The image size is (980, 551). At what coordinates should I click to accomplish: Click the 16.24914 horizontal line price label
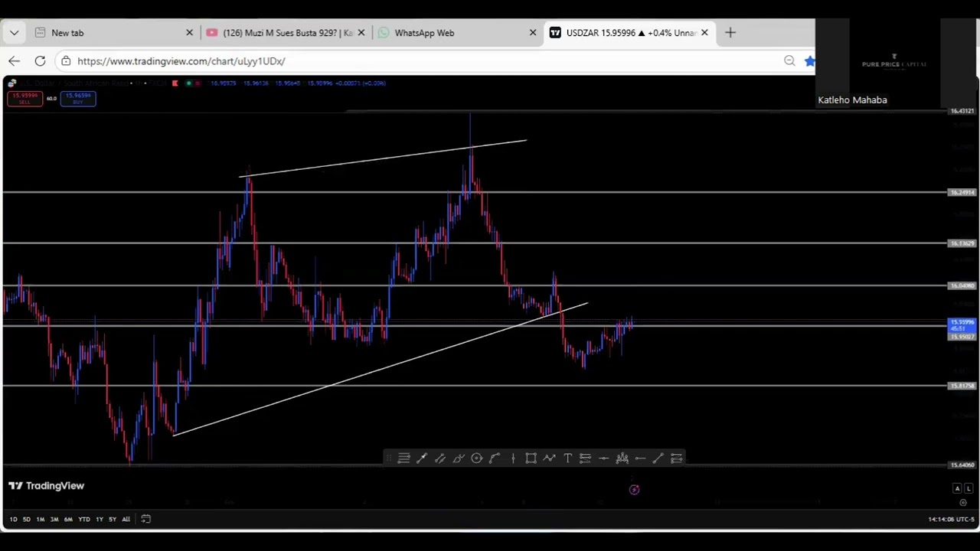pos(962,192)
